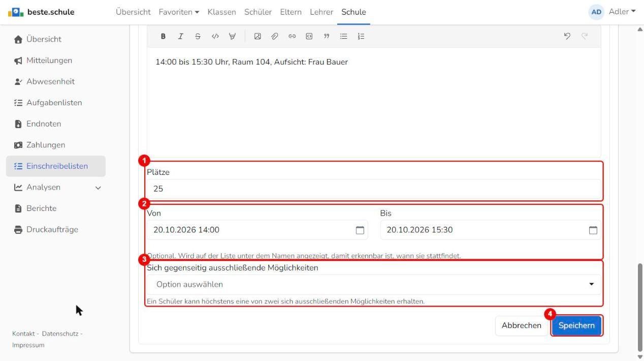Attach a file with the paperclip icon
Screen dimensions: 644x361
coord(275,36)
